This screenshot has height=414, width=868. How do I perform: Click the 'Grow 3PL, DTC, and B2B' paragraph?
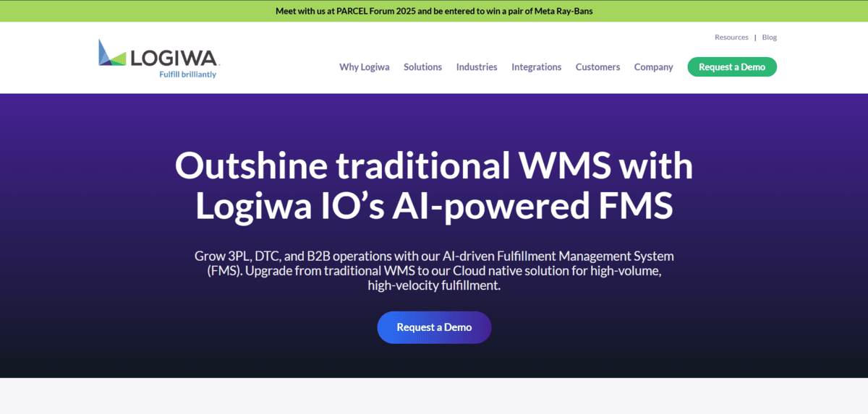click(434, 271)
